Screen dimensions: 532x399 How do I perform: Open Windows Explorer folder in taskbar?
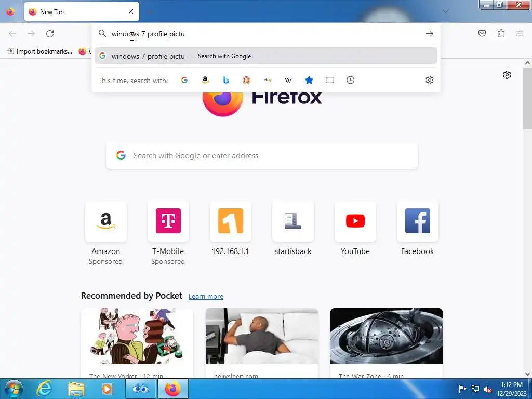[x=76, y=389]
